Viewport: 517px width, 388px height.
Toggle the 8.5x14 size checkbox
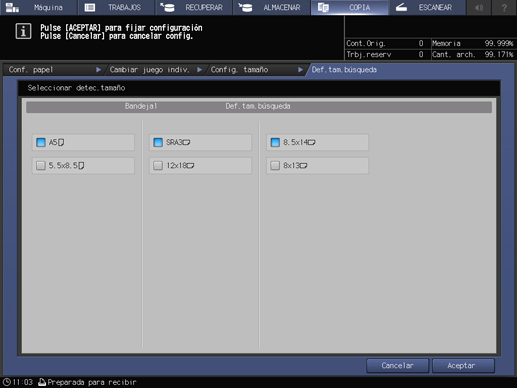coord(275,142)
